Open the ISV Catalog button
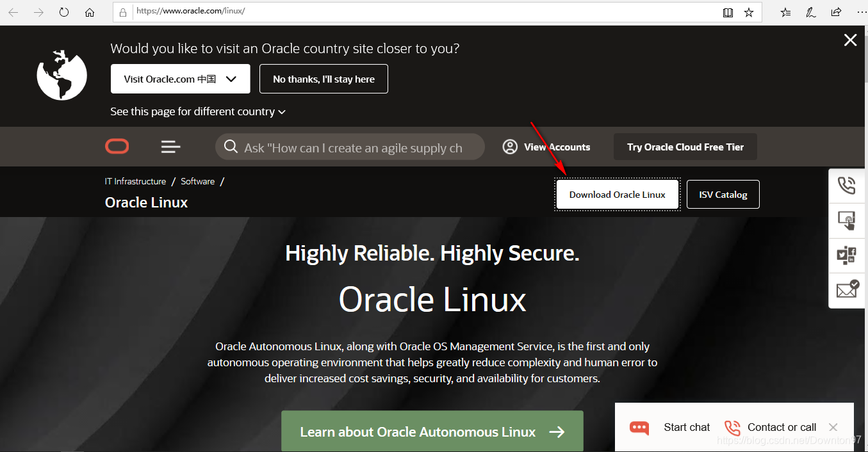Screen dimensions: 868x452 pyautogui.click(x=723, y=194)
